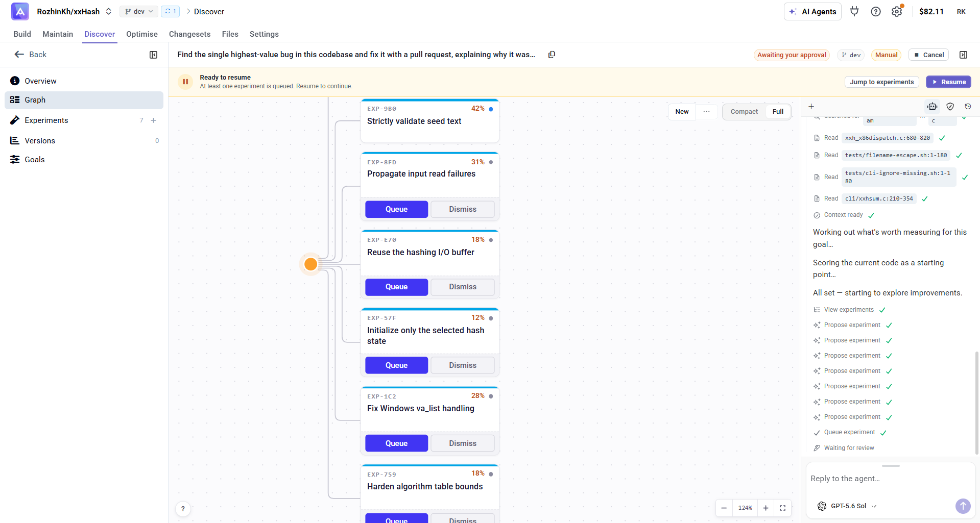
Task: Open the repository switcher chevrons
Action: pos(109,11)
